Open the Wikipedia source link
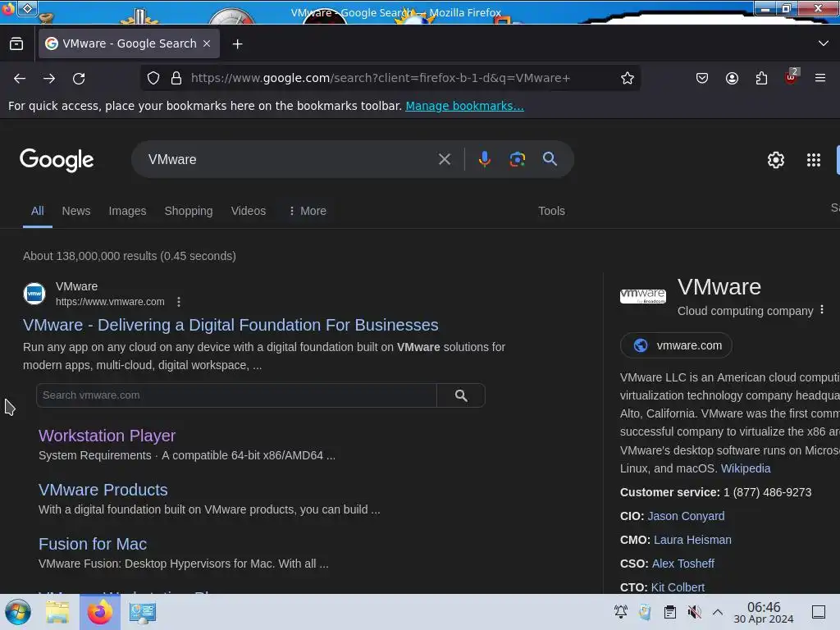Screen dimensions: 840x630 click(745, 468)
